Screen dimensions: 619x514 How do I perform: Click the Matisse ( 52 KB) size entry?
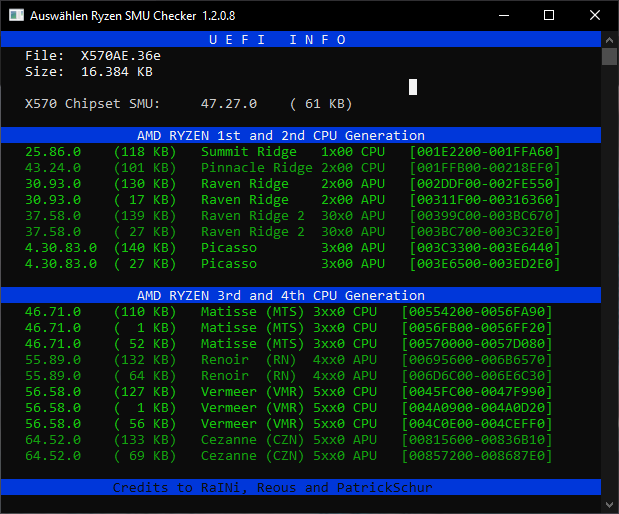point(145,343)
